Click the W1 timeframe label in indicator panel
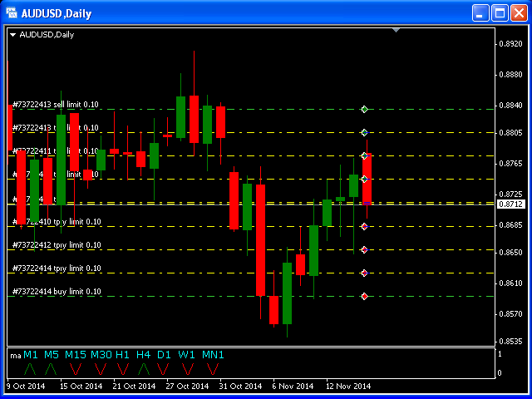Image resolution: width=532 pixels, height=399 pixels. [187, 355]
